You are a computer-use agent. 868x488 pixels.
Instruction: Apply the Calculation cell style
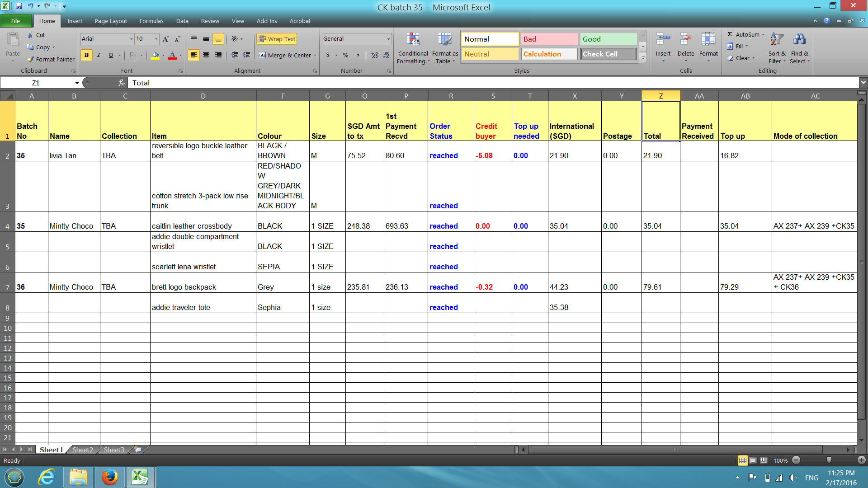coord(549,54)
